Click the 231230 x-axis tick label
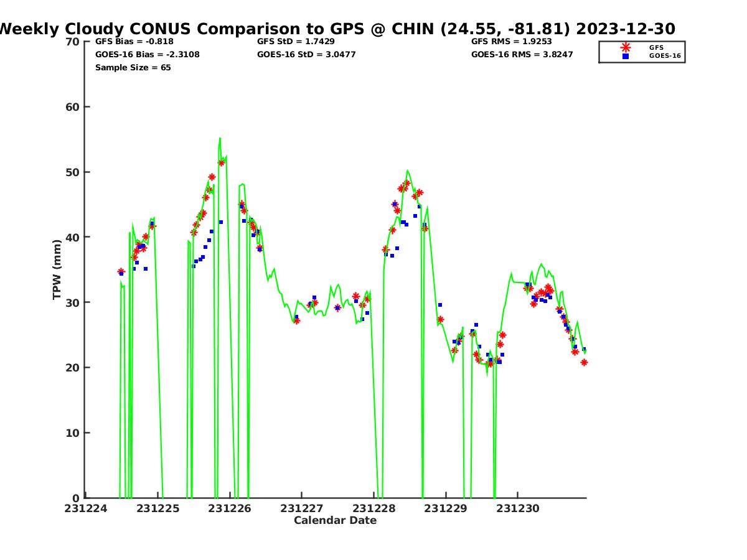The image size is (747, 560). coord(518,508)
